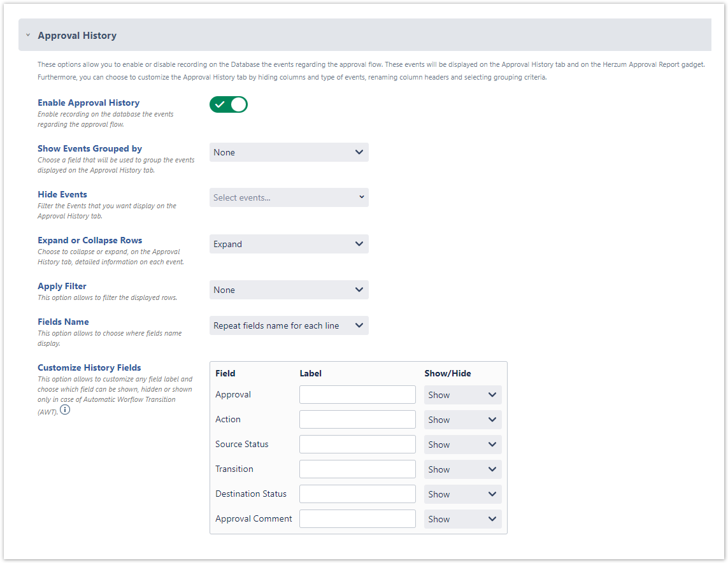
Task: Open Show/Hide dropdown for Approval Comment
Action: [462, 519]
